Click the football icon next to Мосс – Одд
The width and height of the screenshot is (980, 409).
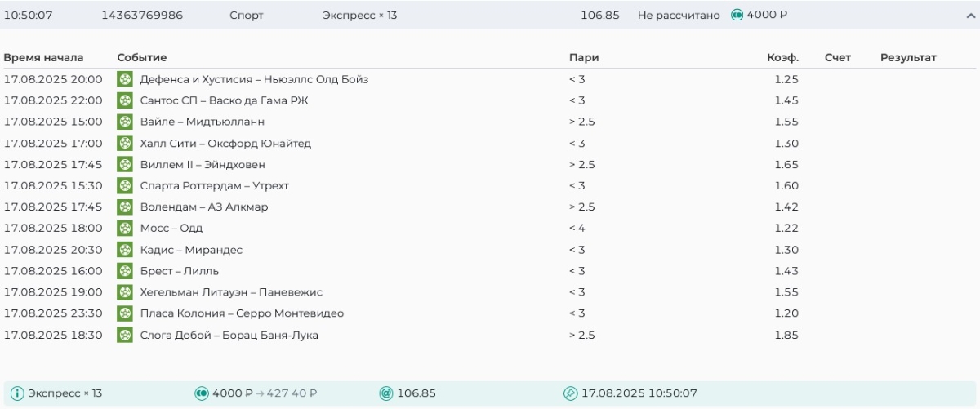(125, 228)
